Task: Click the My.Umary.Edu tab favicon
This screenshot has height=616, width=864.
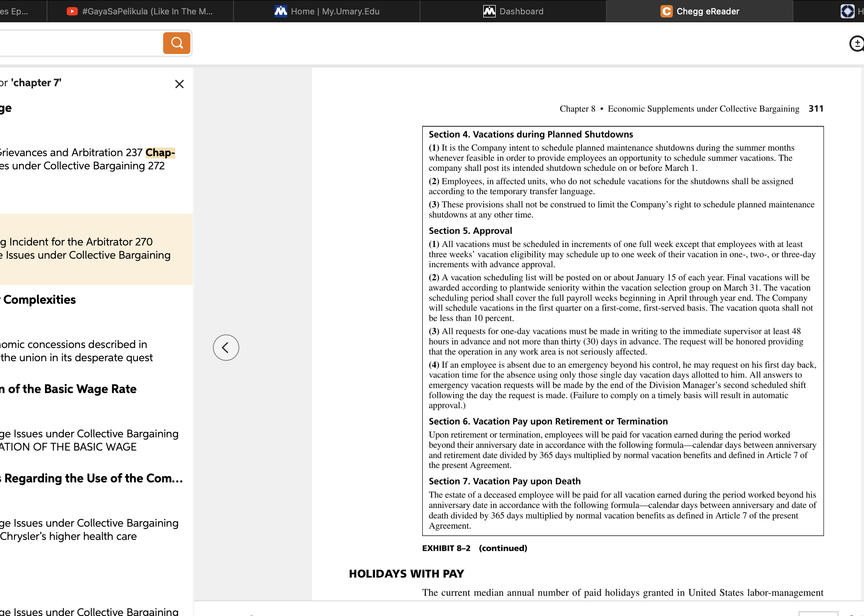Action: click(281, 11)
